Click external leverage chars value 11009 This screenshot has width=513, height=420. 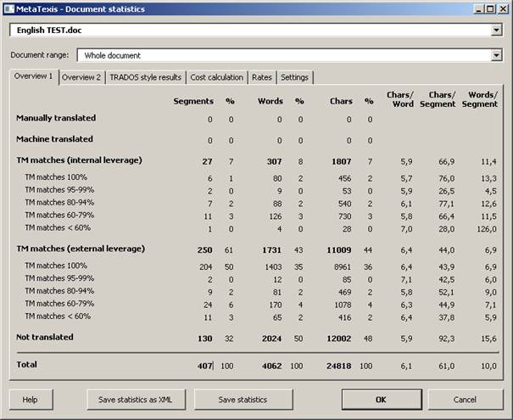(339, 250)
